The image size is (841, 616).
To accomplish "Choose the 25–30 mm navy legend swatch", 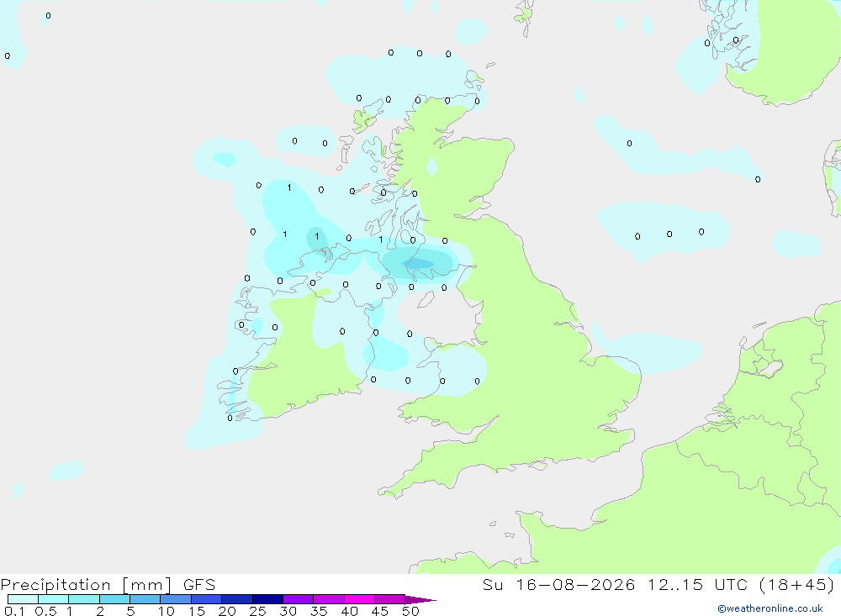I will 267,599.
